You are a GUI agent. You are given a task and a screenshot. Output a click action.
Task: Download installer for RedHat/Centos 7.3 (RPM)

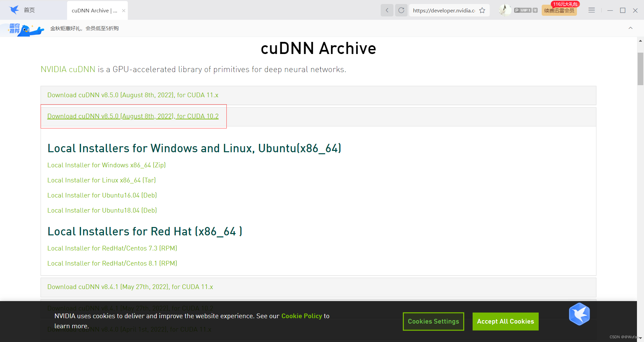[x=112, y=248]
